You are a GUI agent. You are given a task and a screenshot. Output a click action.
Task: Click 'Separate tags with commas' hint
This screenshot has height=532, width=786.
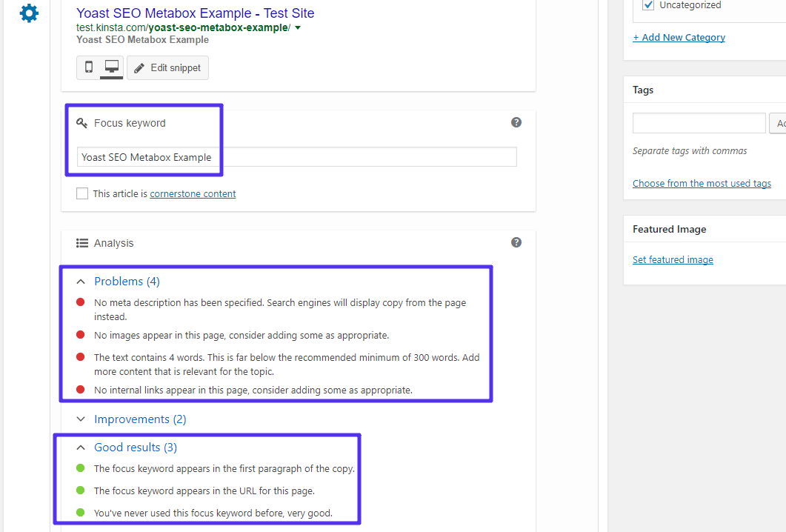pyautogui.click(x=690, y=151)
